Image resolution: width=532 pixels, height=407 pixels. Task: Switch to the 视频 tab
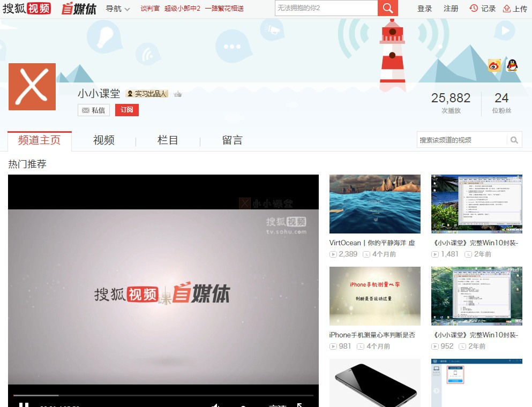104,140
